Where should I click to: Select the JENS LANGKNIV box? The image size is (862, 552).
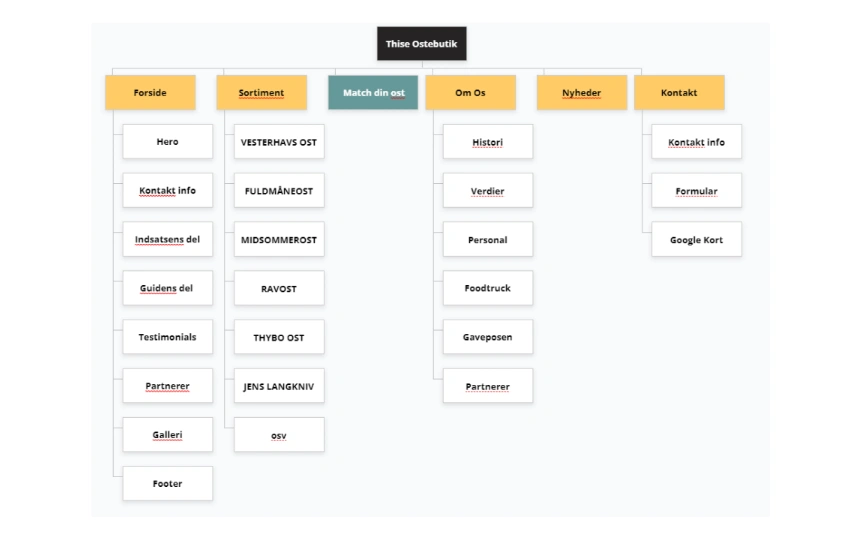pyautogui.click(x=279, y=386)
